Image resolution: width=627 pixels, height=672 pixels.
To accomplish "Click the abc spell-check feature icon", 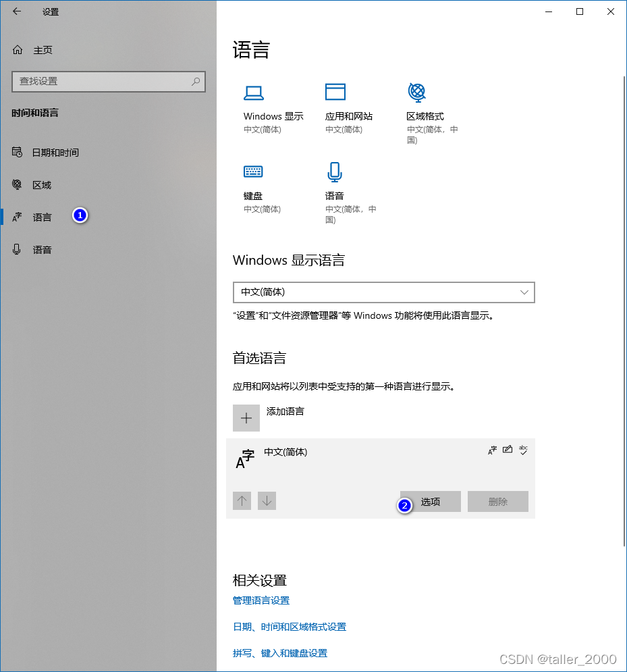I will coord(523,450).
